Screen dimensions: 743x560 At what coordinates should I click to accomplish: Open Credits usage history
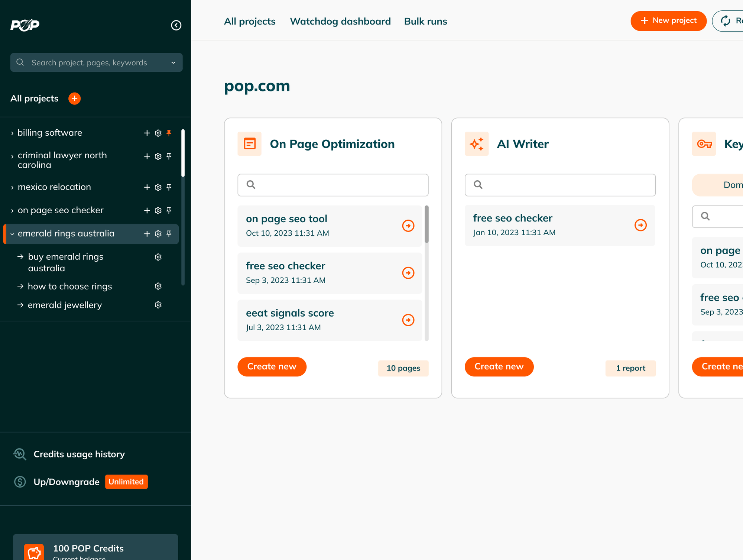tap(79, 454)
